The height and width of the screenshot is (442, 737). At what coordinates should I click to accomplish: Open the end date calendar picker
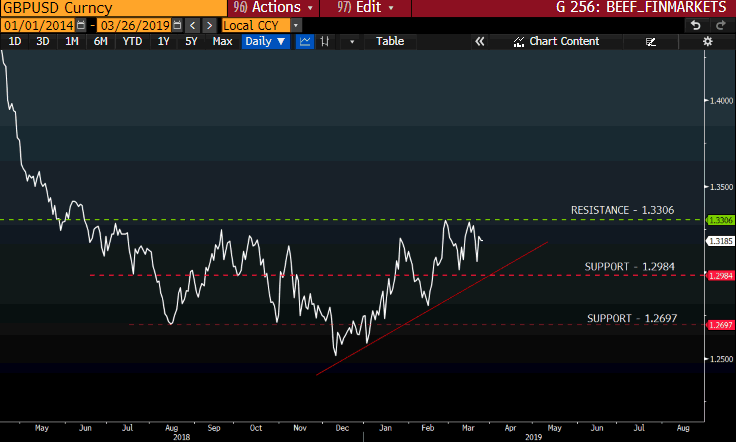point(178,24)
